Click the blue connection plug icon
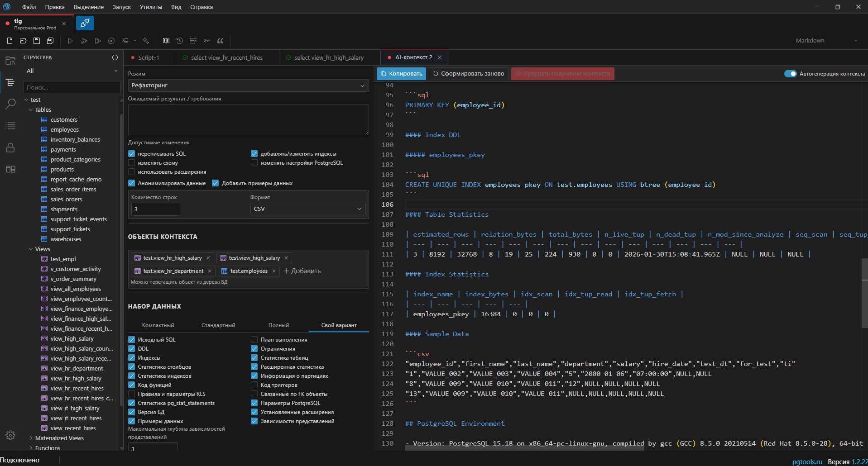868x466 pixels. coord(85,23)
